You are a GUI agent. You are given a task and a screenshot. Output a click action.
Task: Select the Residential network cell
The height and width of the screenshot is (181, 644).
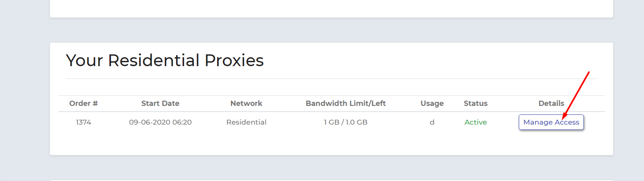tap(246, 122)
